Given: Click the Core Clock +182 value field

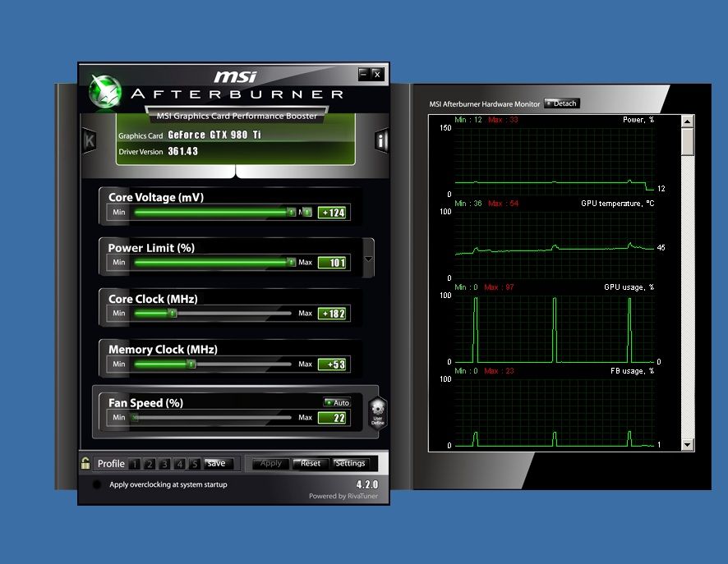Looking at the screenshot, I should pyautogui.click(x=334, y=314).
